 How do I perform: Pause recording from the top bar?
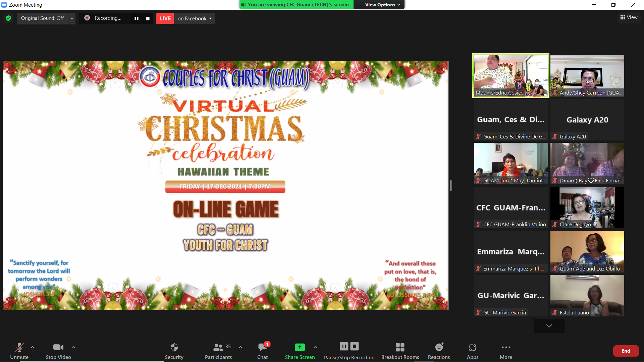pos(136,18)
